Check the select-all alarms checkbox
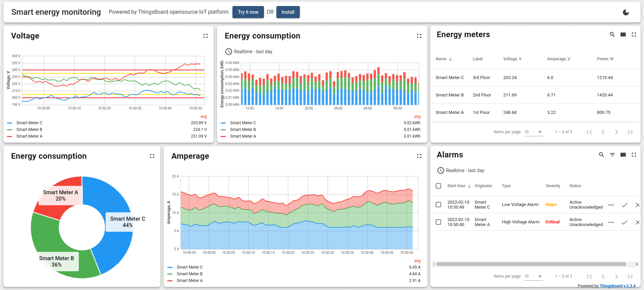 438,186
